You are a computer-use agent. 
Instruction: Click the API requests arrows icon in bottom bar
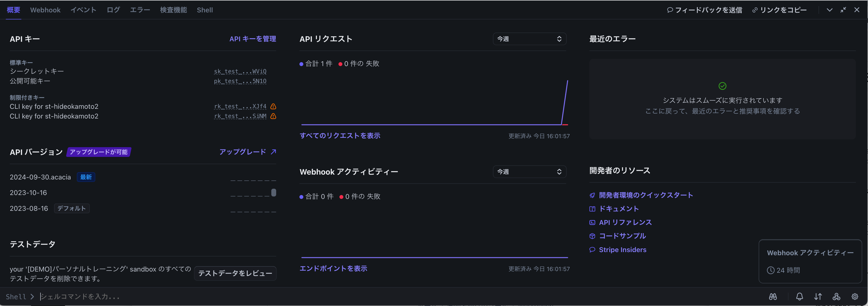(x=818, y=296)
